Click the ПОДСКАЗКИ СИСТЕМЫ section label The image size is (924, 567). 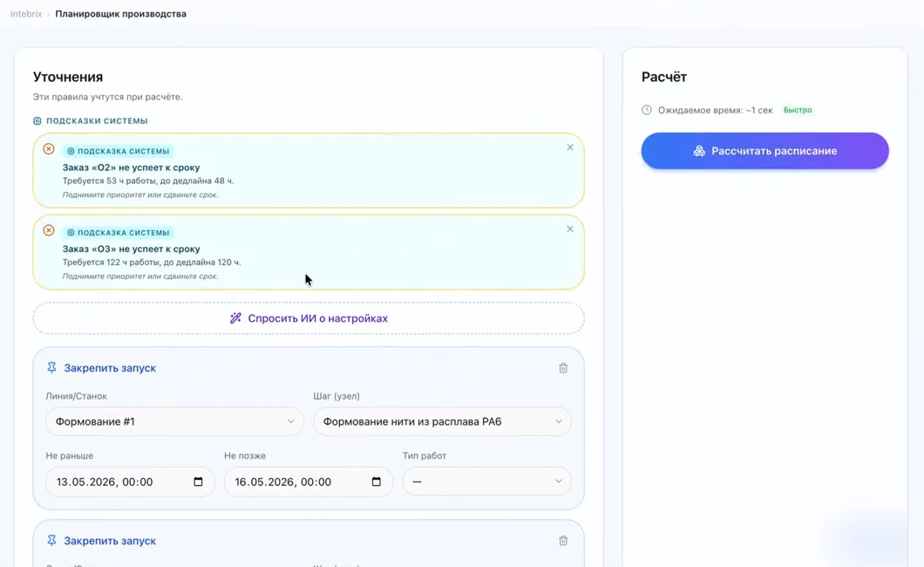click(x=97, y=121)
